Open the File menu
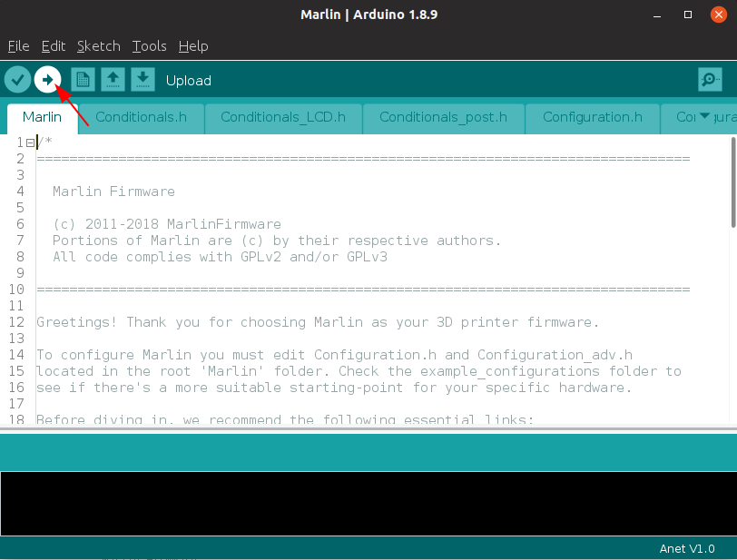 19,46
